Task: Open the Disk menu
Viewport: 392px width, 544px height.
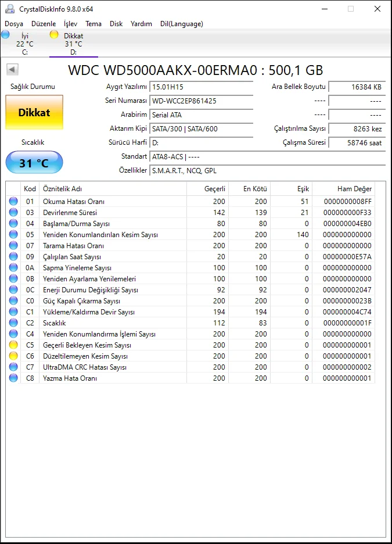Action: click(x=116, y=24)
